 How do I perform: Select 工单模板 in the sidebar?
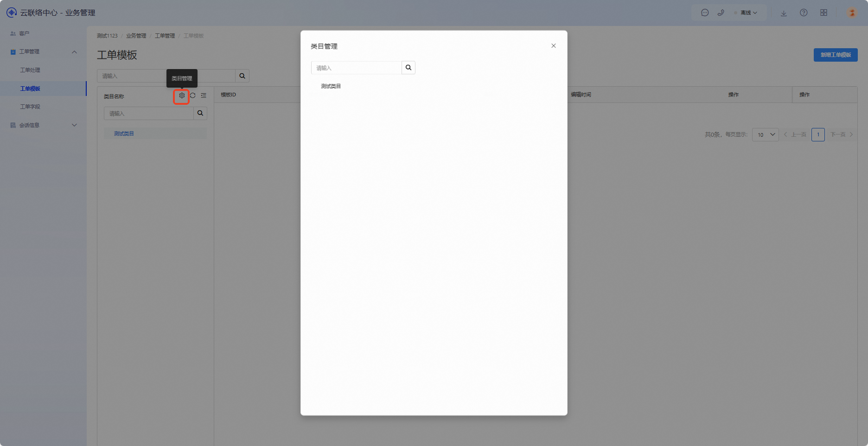tap(43, 89)
